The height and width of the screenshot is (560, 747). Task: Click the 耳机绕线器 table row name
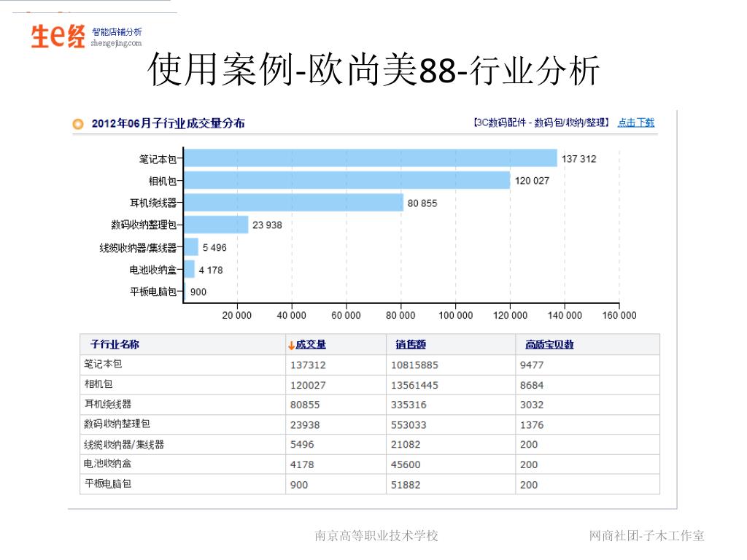[x=108, y=404]
